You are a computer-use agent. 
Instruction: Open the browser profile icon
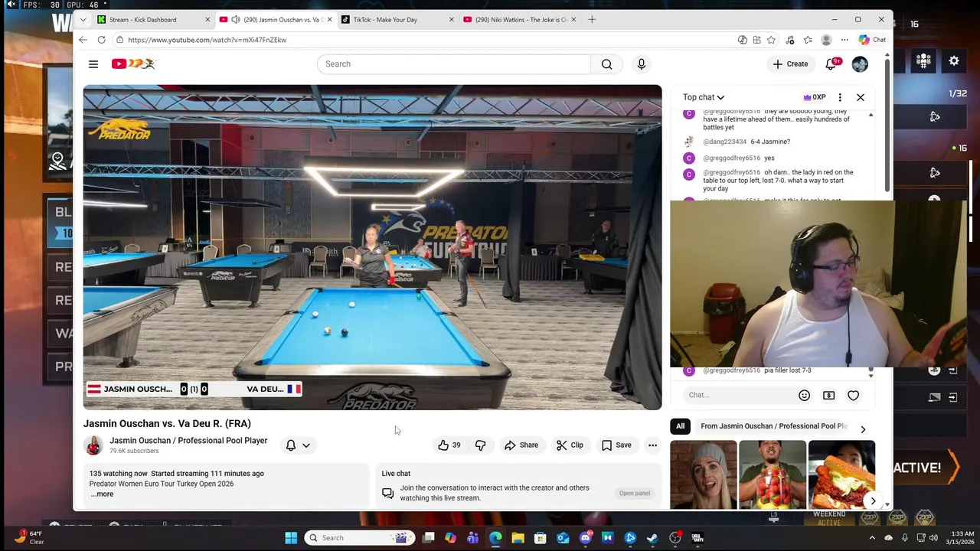pyautogui.click(x=826, y=40)
